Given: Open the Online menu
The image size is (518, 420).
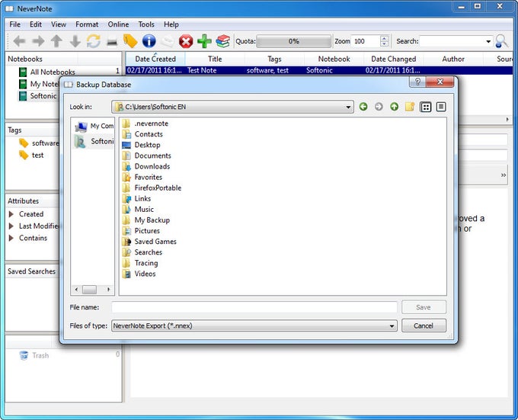Looking at the screenshot, I should click(118, 24).
